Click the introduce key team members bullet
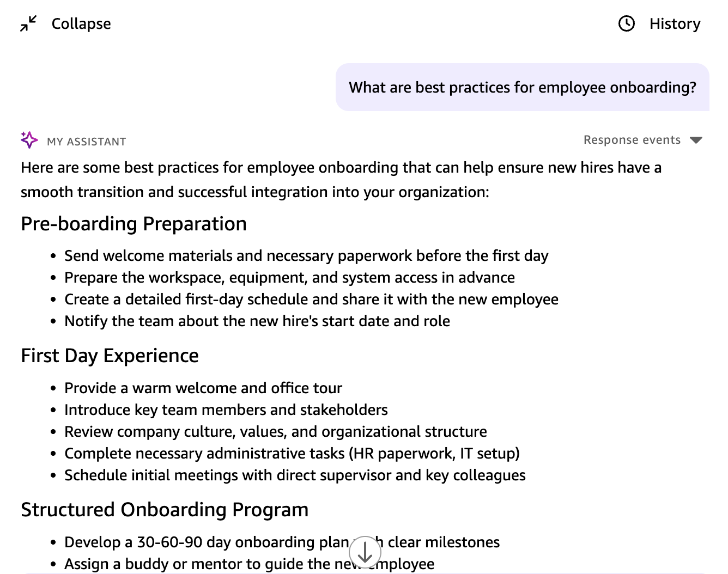Image resolution: width=728 pixels, height=574 pixels. [226, 410]
